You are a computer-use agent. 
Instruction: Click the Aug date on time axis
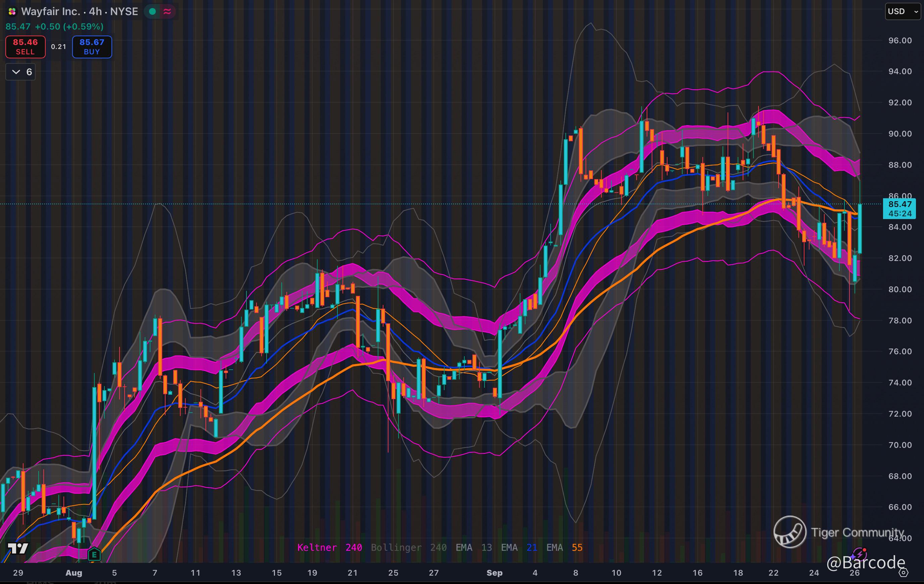[x=74, y=573]
